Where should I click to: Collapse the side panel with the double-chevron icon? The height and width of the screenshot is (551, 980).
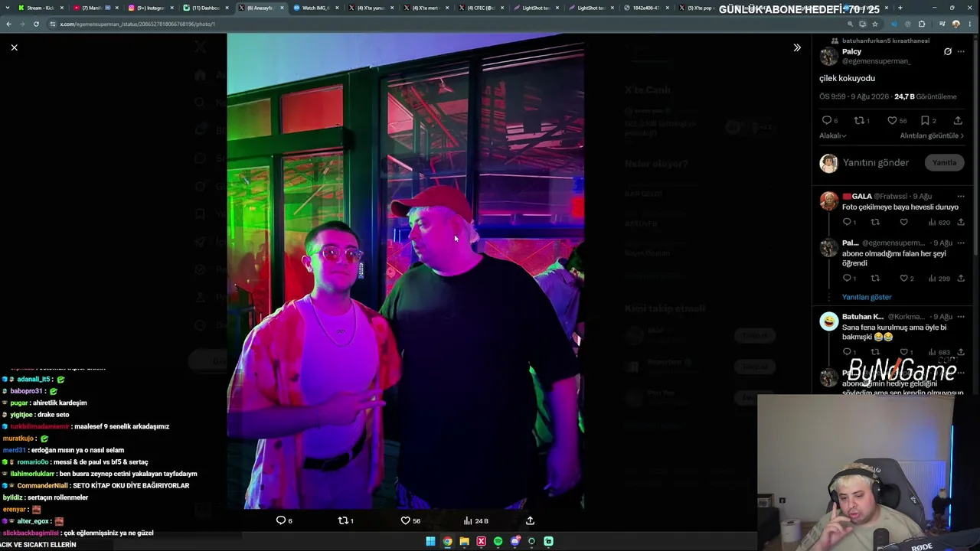click(x=797, y=47)
